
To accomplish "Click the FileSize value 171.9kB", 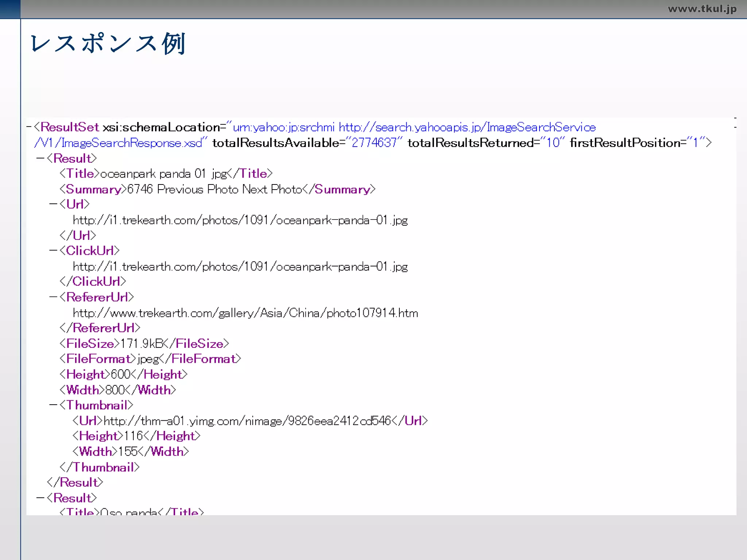I will [x=142, y=344].
